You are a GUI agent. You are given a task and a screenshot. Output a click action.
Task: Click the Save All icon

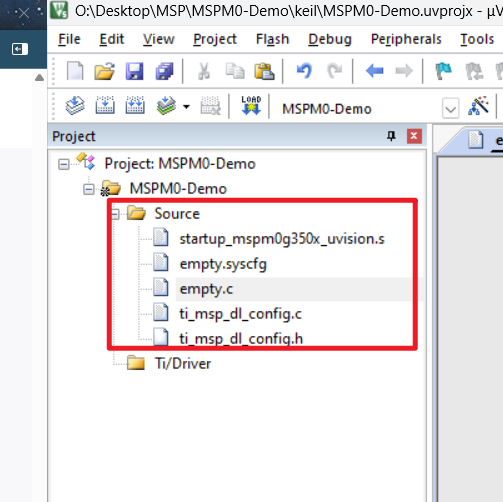[x=164, y=71]
